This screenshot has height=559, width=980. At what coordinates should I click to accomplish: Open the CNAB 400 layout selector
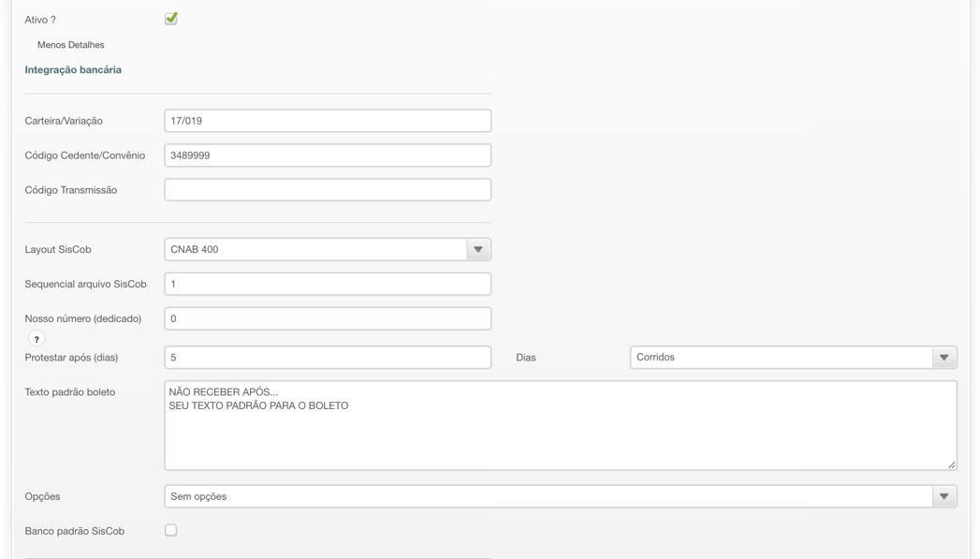click(x=316, y=250)
